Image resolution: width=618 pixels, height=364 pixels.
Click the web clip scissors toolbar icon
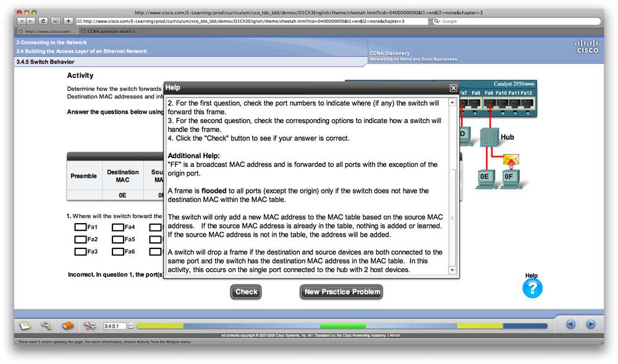coord(56,21)
